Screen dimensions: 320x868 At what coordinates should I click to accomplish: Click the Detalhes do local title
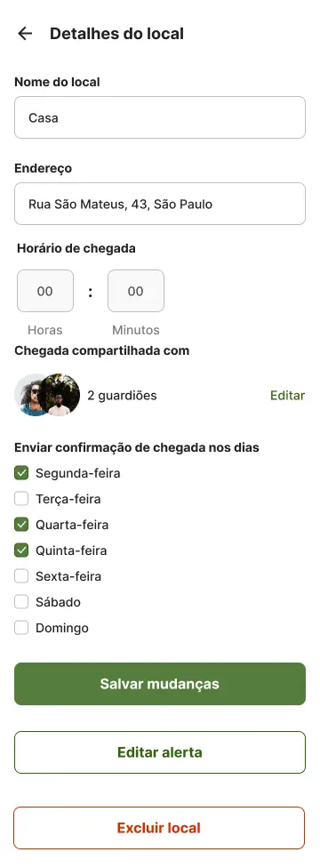[x=116, y=34]
